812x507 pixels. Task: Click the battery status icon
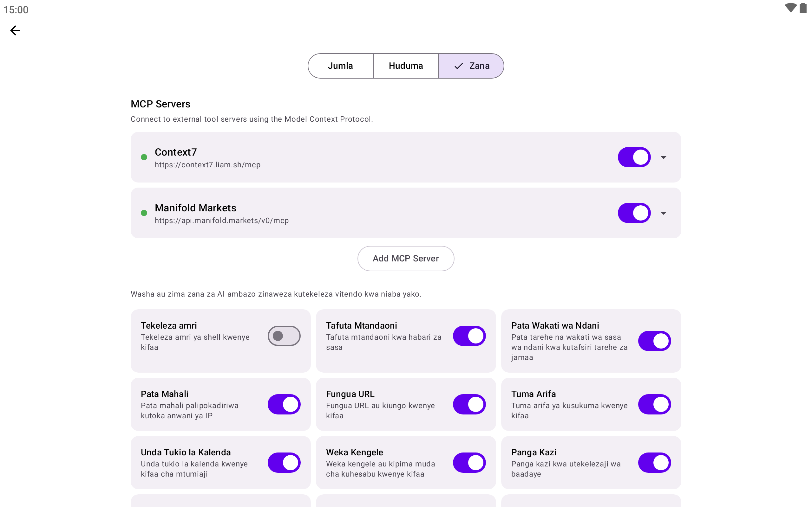(x=803, y=8)
